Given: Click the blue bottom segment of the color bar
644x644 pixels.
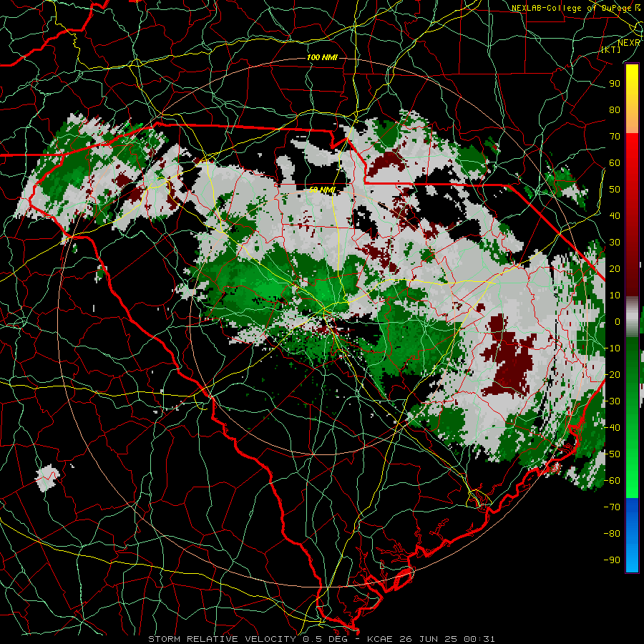Looking at the screenshot, I should (632, 535).
